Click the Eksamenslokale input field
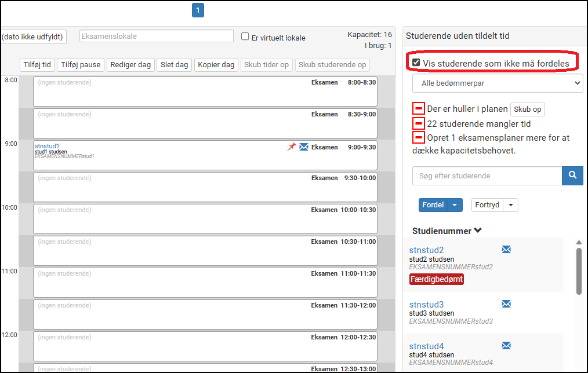The height and width of the screenshot is (373, 588). [157, 36]
